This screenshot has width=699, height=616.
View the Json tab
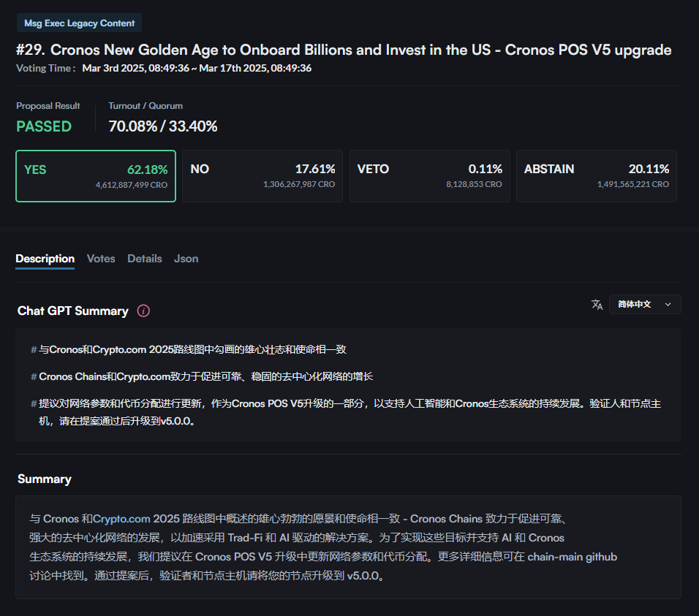coord(186,259)
